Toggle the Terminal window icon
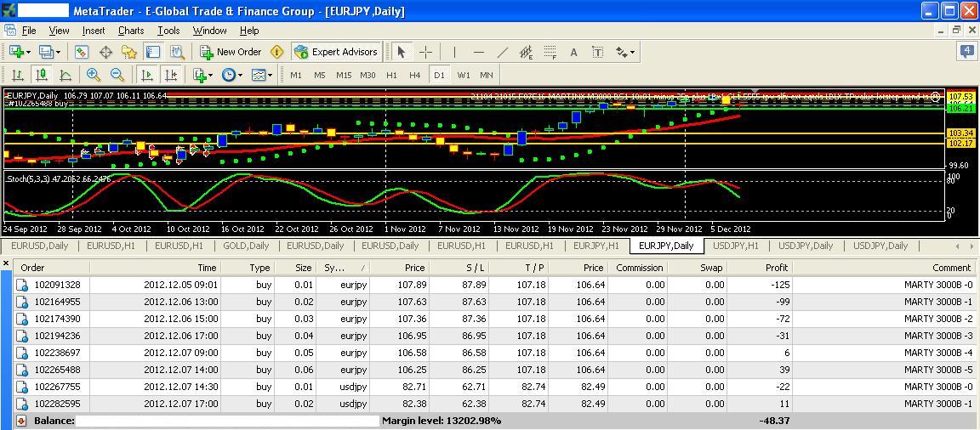This screenshot has width=980, height=430. click(153, 52)
